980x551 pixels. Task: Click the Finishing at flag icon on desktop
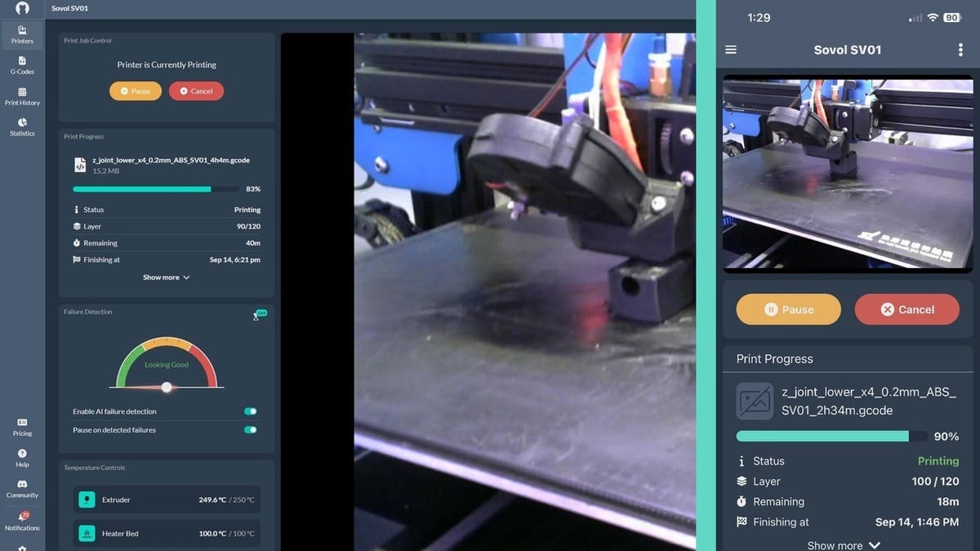(77, 260)
